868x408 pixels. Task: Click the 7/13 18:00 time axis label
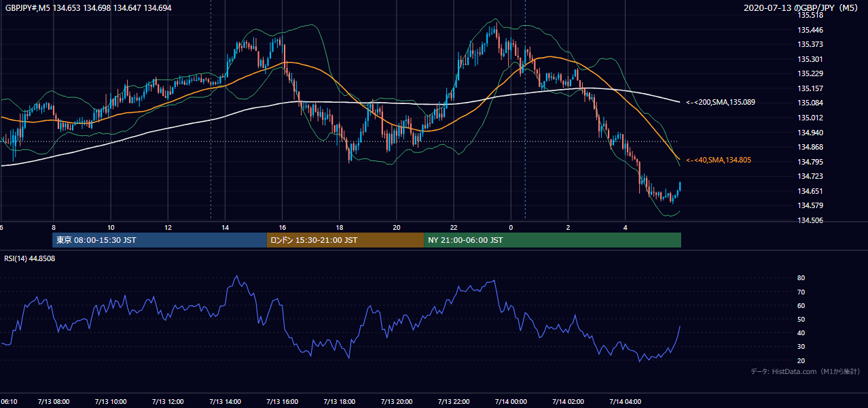340,402
